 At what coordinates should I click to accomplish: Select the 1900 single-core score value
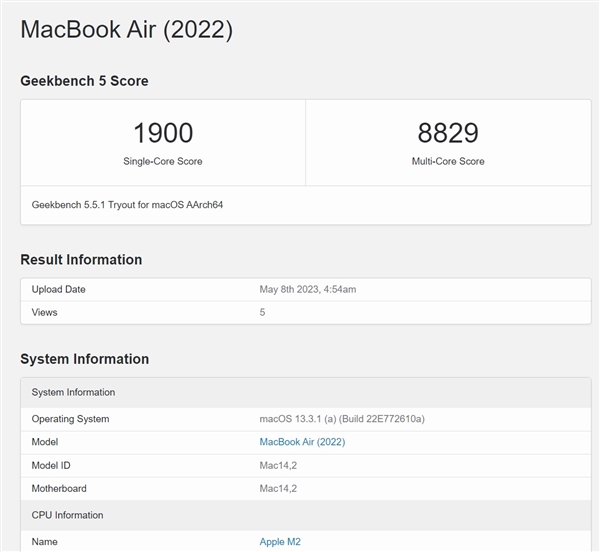(163, 133)
